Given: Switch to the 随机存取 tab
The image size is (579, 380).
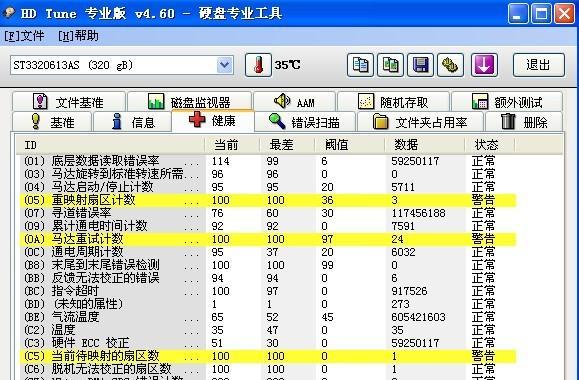Looking at the screenshot, I should [x=394, y=101].
